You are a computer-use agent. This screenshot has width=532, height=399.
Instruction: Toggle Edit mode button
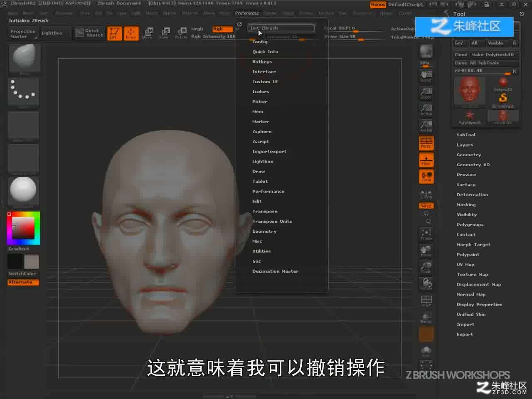point(114,33)
